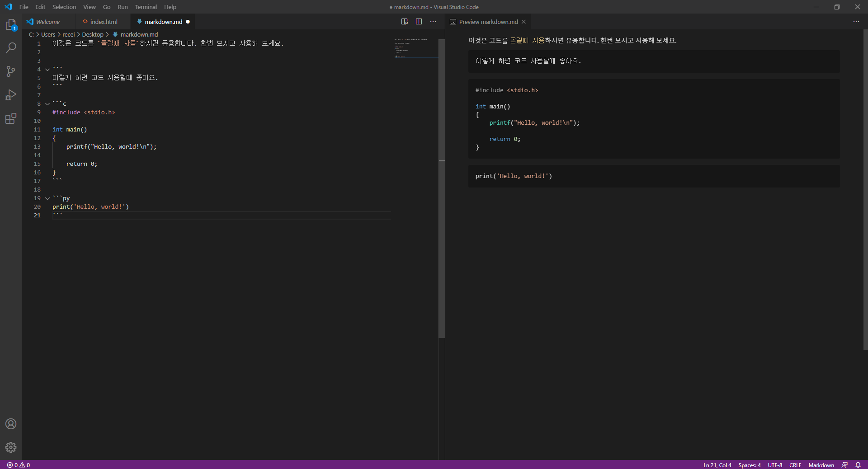Open the Selection menu
This screenshot has height=469, width=868.
pos(64,7)
